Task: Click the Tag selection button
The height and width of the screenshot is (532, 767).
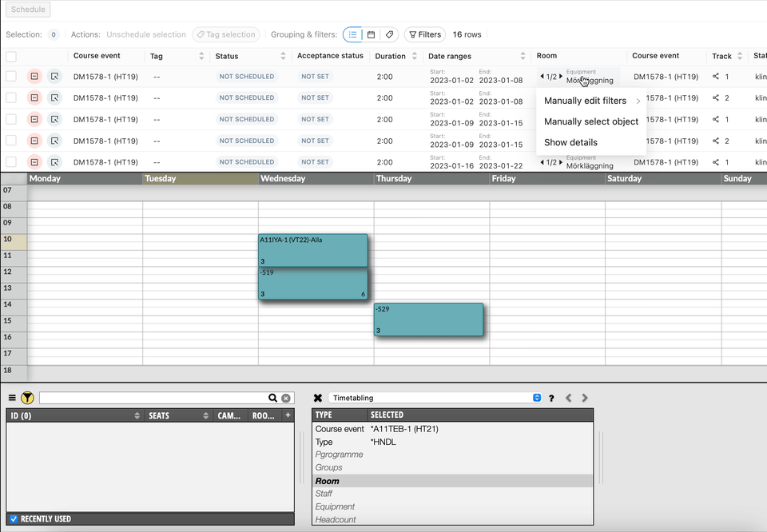Action: pyautogui.click(x=226, y=34)
